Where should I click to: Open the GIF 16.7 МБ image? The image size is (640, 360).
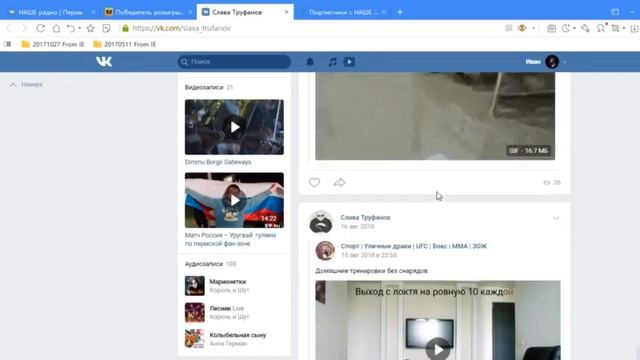coord(435,116)
